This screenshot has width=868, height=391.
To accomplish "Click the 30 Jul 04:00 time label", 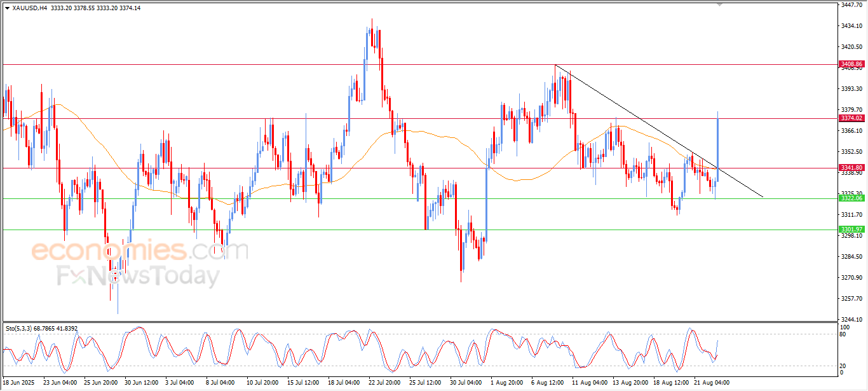I will (x=467, y=383).
